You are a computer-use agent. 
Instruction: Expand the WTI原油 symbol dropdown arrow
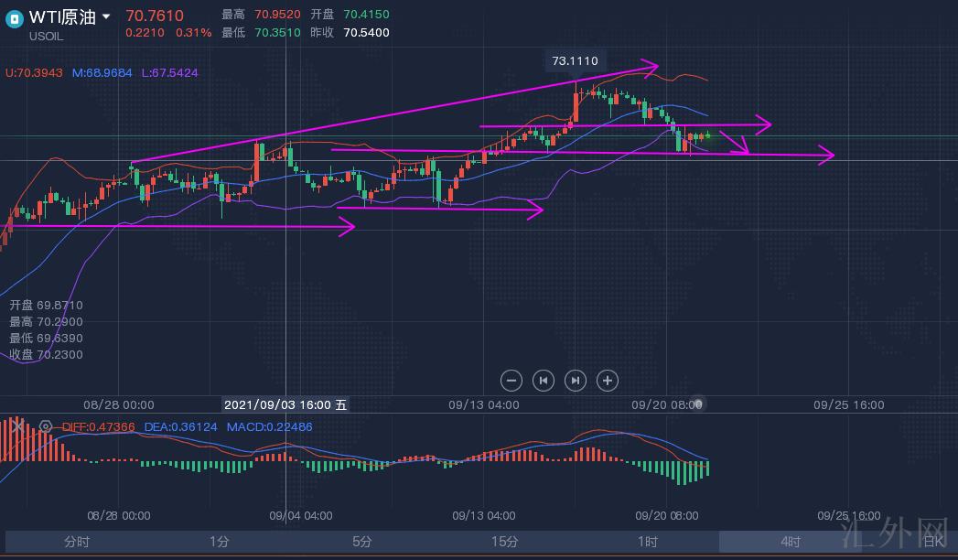coord(106,16)
